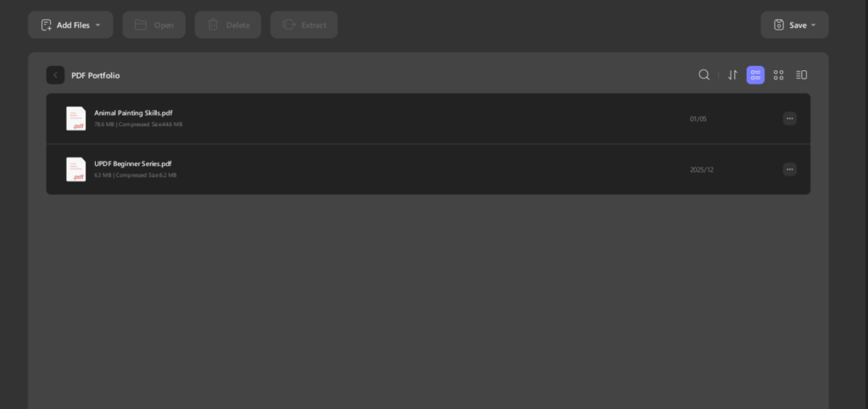The height and width of the screenshot is (409, 868).
Task: Click the search magnifier icon
Action: [x=704, y=75]
